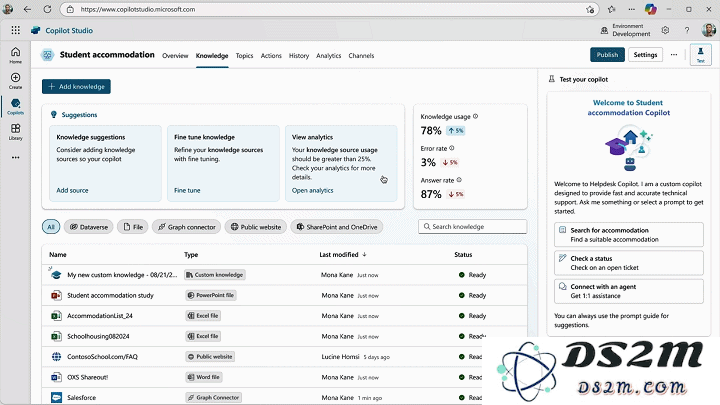Open the Channels tab
This screenshot has width=720, height=405.
tap(361, 56)
